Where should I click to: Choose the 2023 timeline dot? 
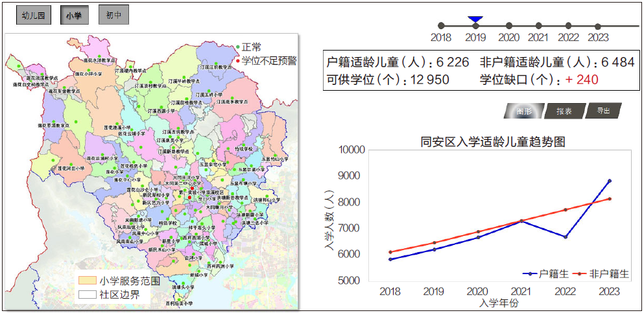(x=598, y=27)
